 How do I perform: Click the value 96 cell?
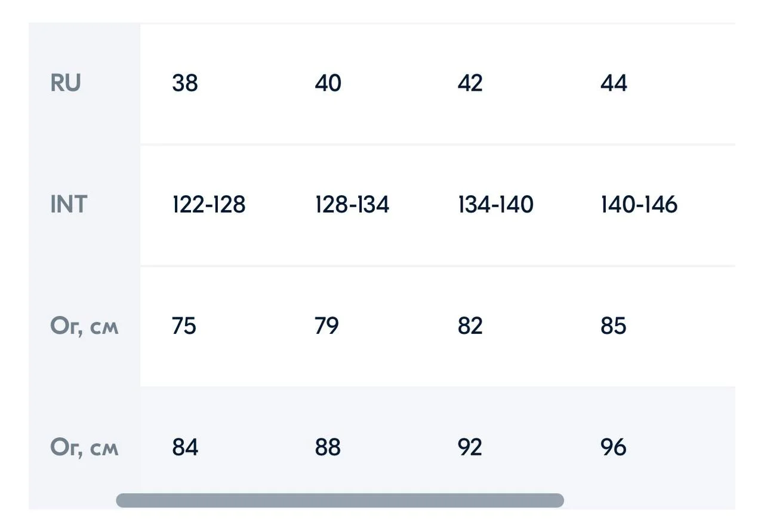[614, 447]
